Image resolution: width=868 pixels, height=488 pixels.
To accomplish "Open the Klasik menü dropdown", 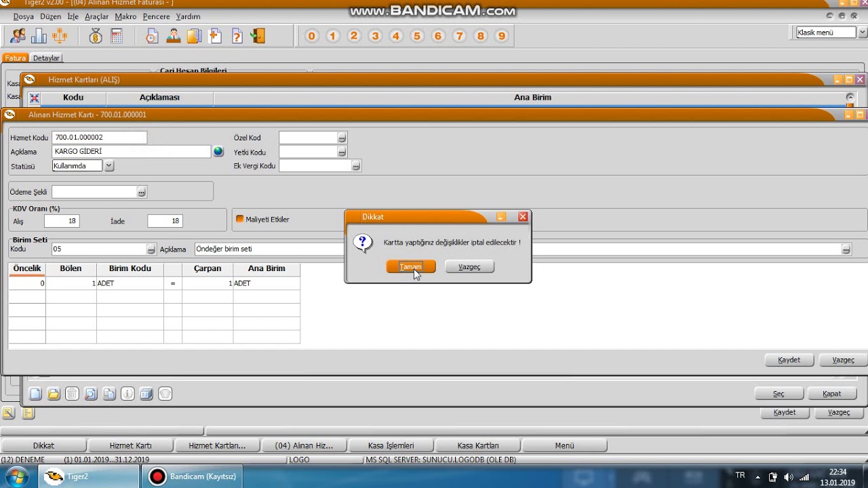I will [x=863, y=32].
